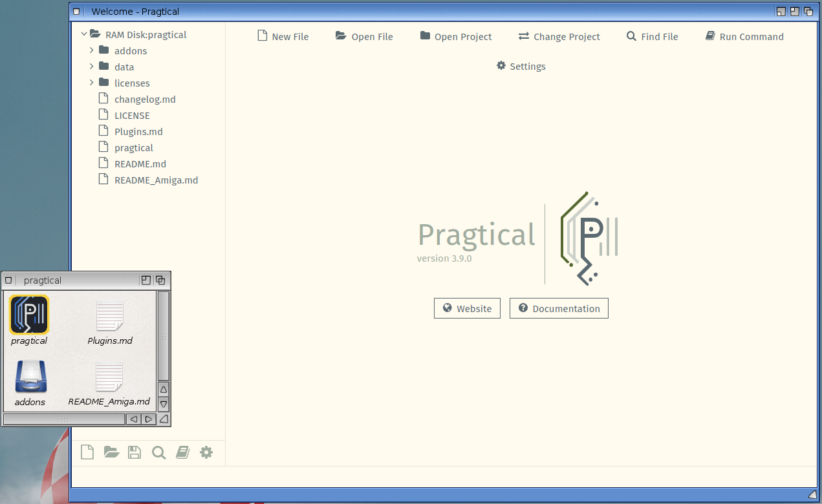Click the licenses folder icon in the tree
Image resolution: width=822 pixels, height=504 pixels.
click(103, 83)
